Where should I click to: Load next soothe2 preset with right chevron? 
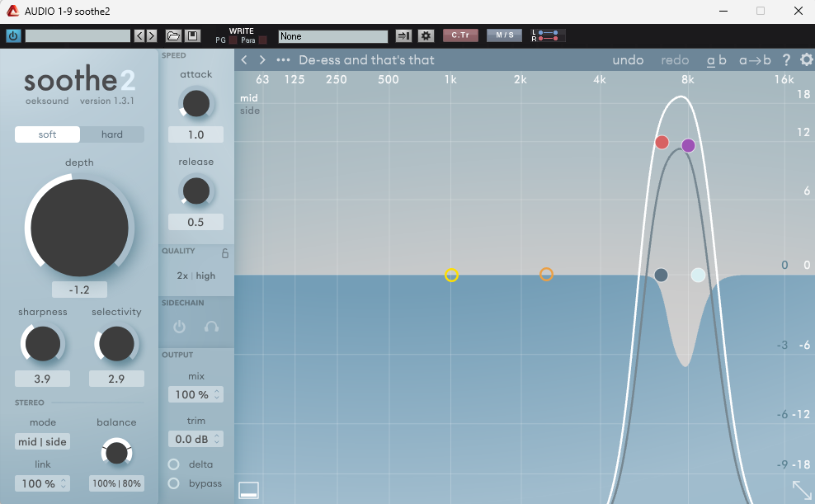262,60
